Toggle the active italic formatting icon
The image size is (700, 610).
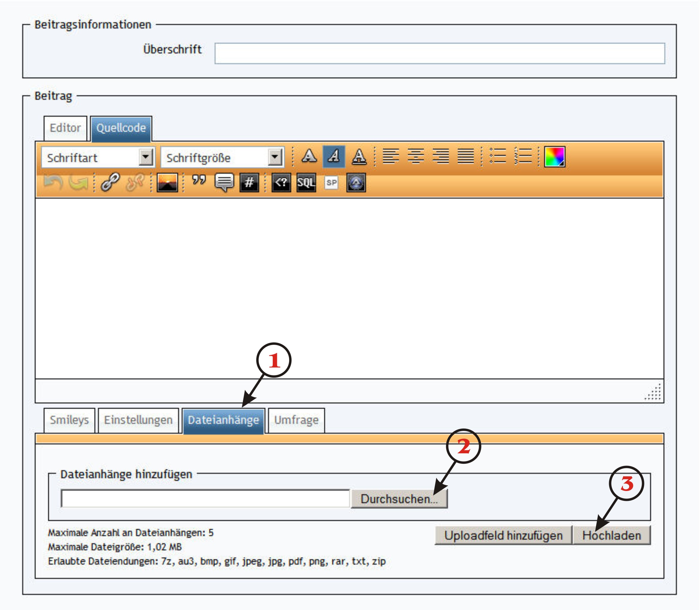tap(334, 157)
